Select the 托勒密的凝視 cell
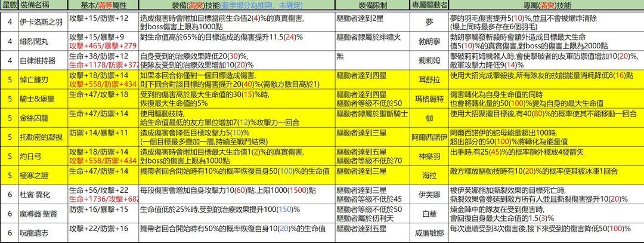The image size is (644, 243). [x=43, y=137]
